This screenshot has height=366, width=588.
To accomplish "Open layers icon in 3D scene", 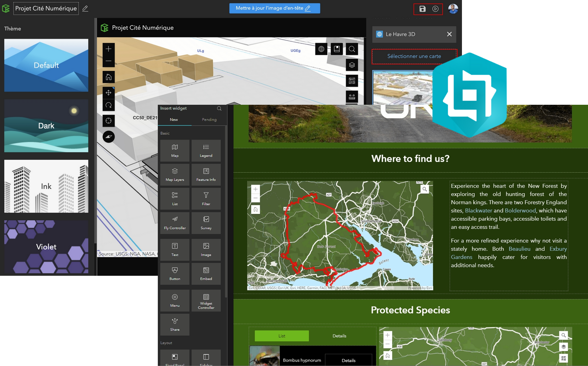I will pyautogui.click(x=352, y=65).
